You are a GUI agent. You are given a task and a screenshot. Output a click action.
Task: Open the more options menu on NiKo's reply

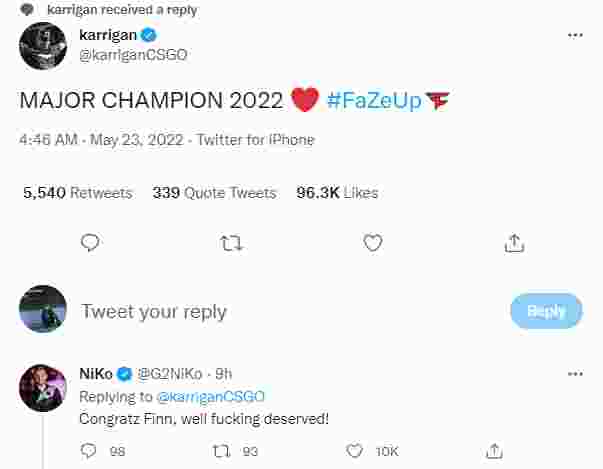(x=575, y=374)
